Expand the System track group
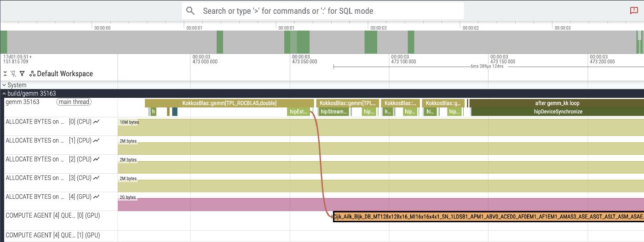 4,85
